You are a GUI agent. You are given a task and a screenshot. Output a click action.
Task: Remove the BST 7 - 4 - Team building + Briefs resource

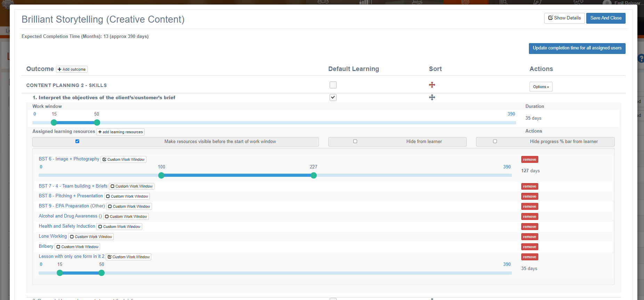(530, 186)
